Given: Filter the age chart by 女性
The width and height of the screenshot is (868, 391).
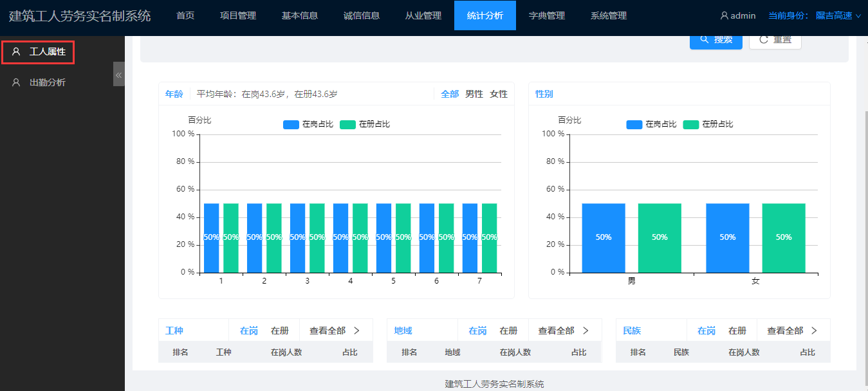Looking at the screenshot, I should click(x=499, y=94).
